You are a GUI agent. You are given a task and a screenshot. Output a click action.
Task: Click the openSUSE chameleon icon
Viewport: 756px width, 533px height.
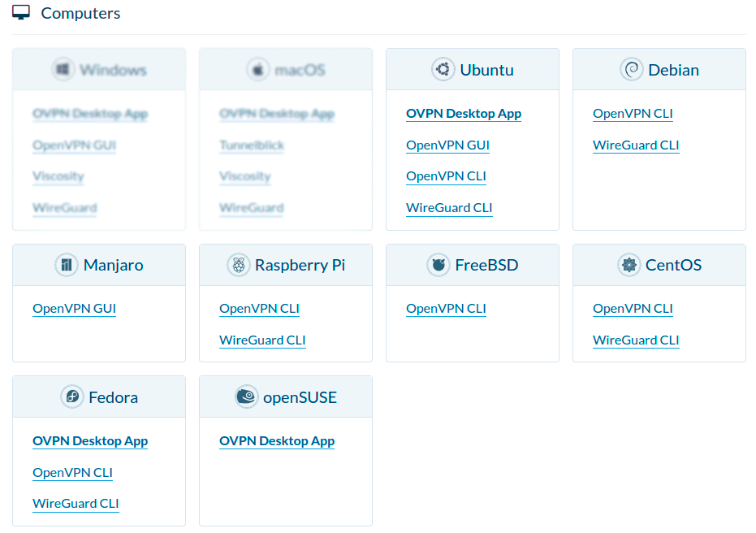coord(246,397)
